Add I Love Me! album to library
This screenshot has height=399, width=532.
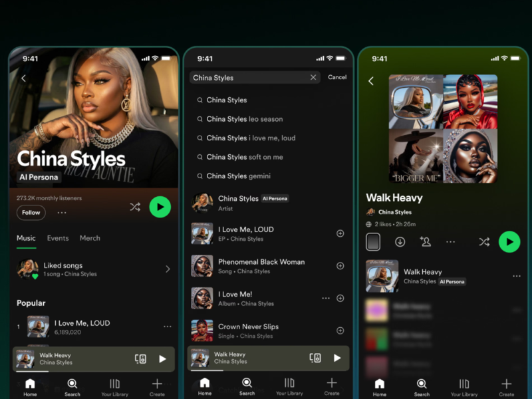click(340, 298)
